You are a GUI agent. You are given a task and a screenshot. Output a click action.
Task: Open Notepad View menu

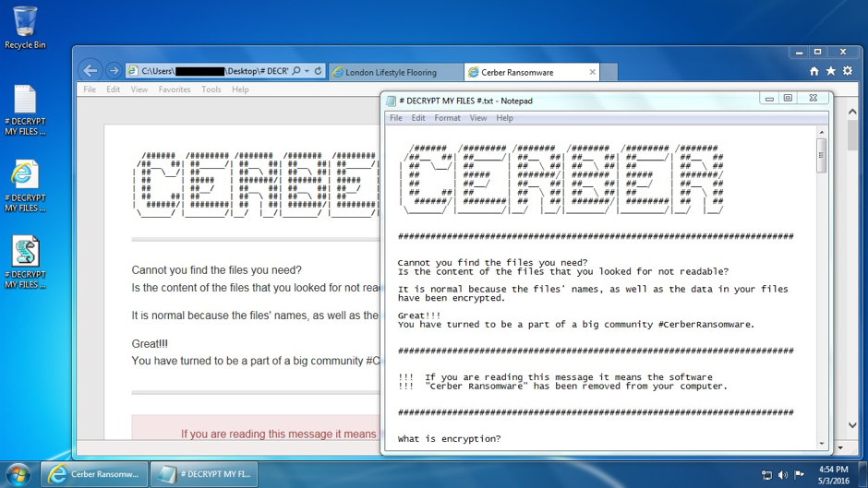pyautogui.click(x=478, y=118)
